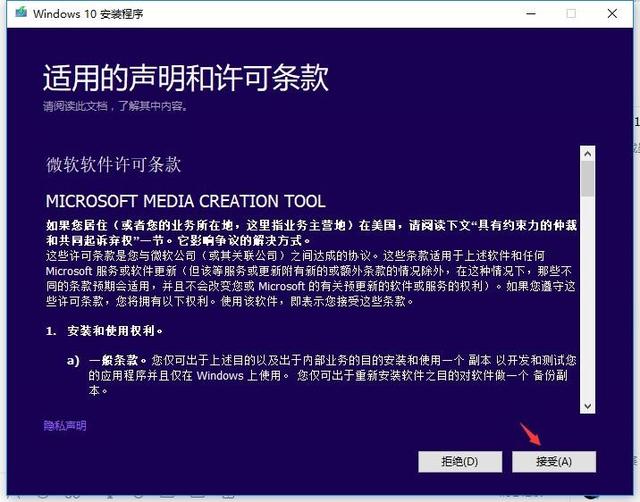Screen dimensions: 640x502
Task: Click the 拒绝(D) decline button
Action: click(x=460, y=462)
